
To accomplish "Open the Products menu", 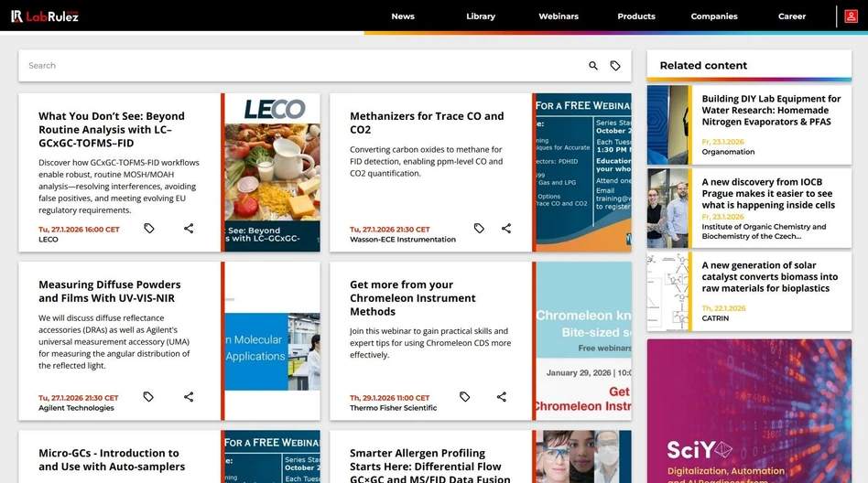I will [x=636, y=16].
